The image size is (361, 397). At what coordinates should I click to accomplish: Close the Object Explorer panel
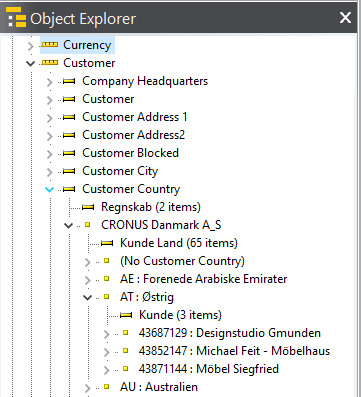[x=345, y=17]
